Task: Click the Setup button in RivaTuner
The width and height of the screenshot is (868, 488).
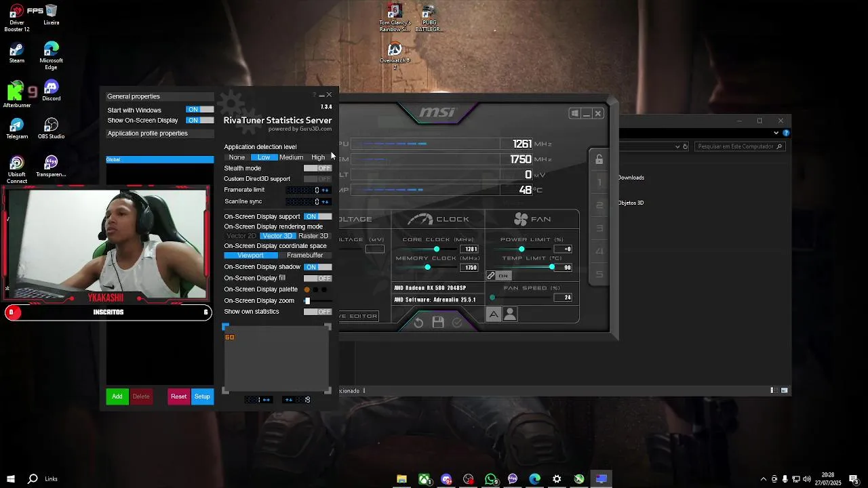Action: pyautogui.click(x=202, y=396)
